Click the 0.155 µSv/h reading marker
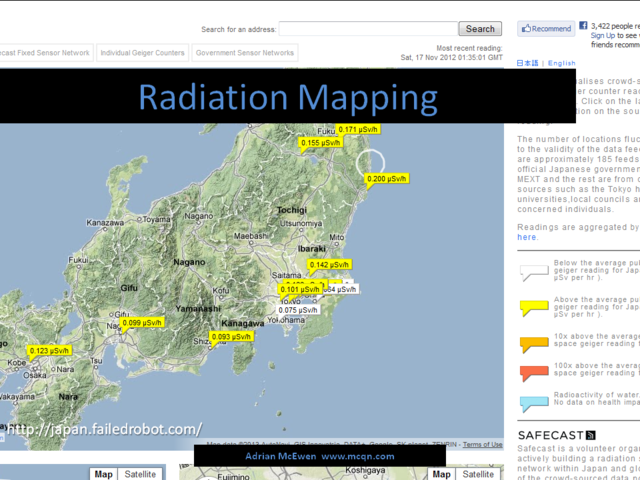 (x=320, y=143)
